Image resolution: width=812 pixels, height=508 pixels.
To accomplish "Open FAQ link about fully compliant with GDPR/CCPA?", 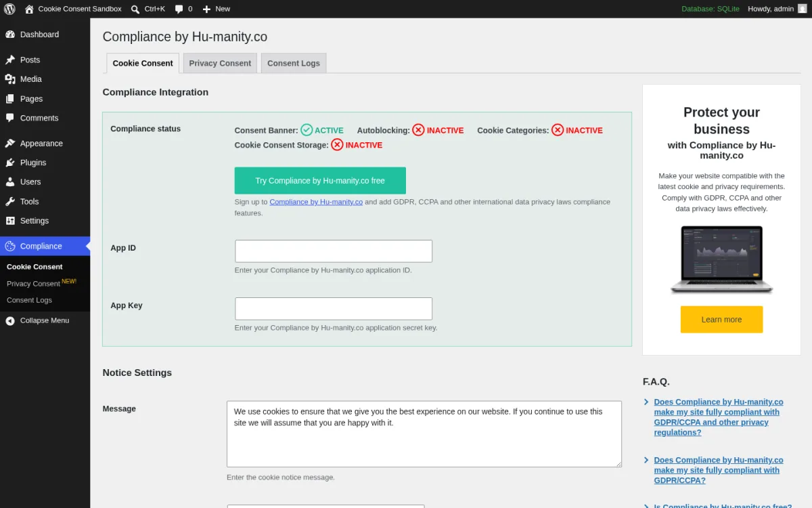I will (x=718, y=470).
